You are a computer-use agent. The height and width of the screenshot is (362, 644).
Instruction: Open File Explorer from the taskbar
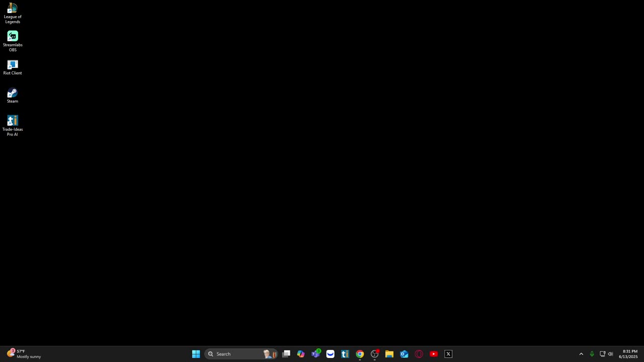[x=389, y=354]
